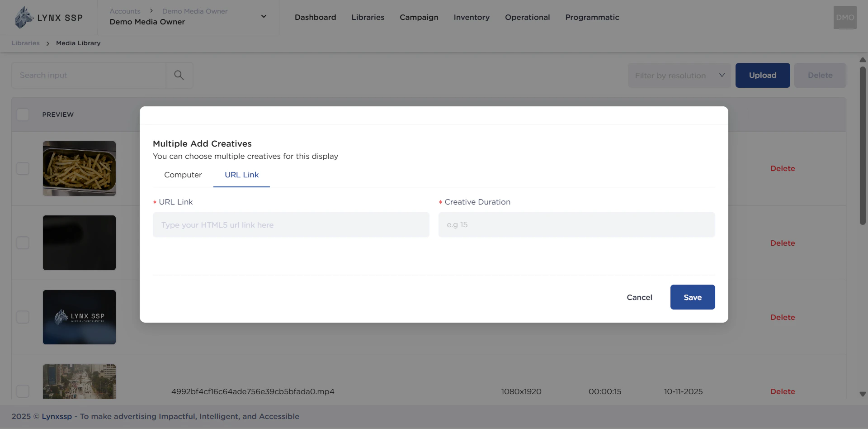This screenshot has height=429, width=868.
Task: Delete the dark video creative row
Action: coord(783,243)
